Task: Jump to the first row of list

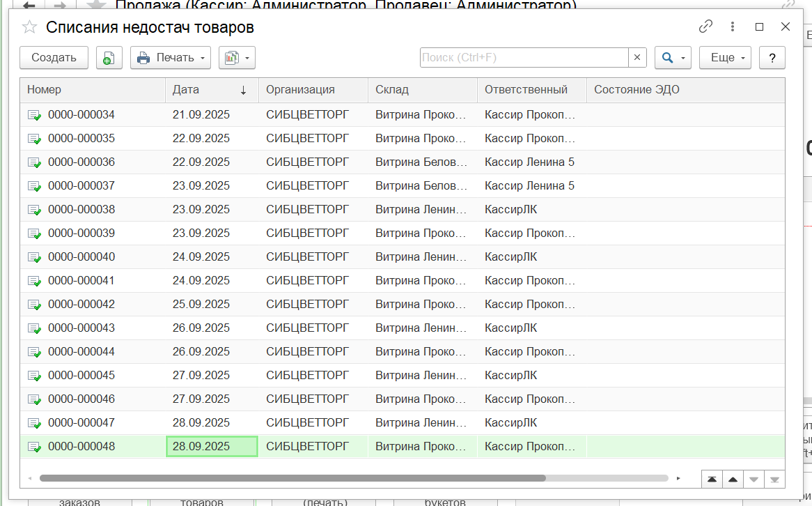Action: coord(712,480)
